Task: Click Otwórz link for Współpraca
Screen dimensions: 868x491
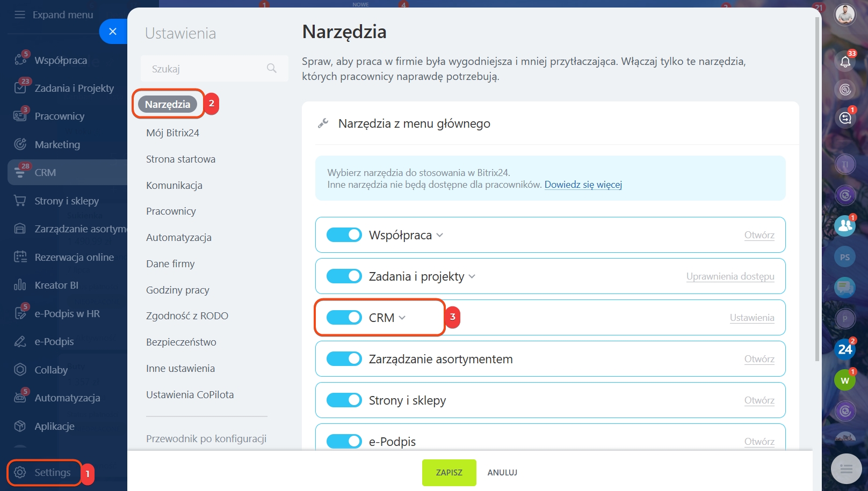Action: 759,235
